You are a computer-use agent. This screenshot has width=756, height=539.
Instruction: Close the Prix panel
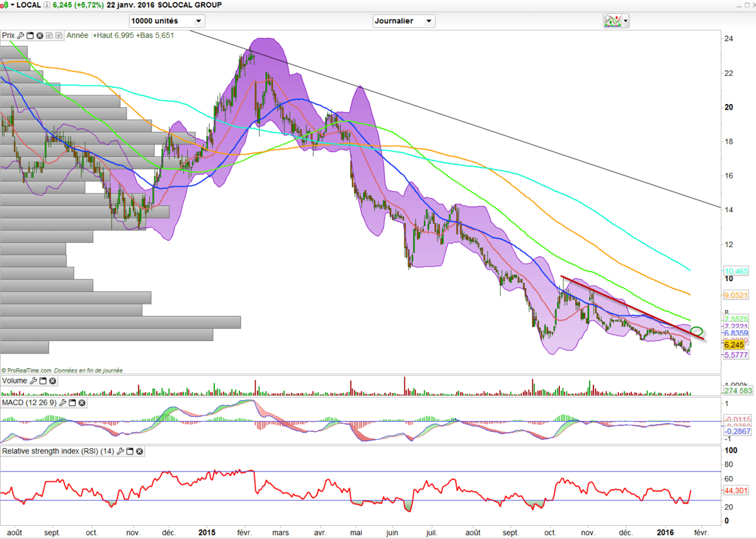pos(40,35)
